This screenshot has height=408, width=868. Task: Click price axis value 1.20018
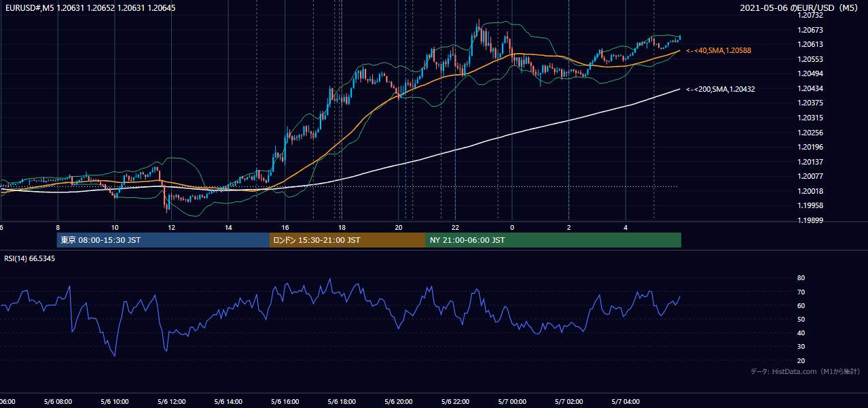pyautogui.click(x=810, y=191)
